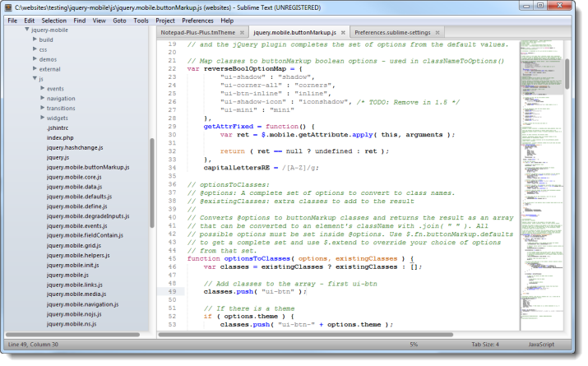This screenshot has height=366, width=588.
Task: Open the Help menu
Action: [x=227, y=21]
